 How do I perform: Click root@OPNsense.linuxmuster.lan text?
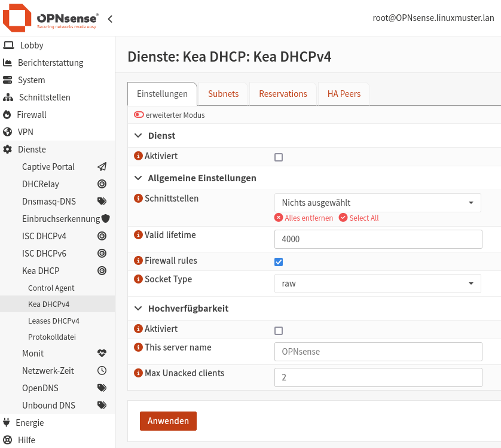click(x=433, y=18)
